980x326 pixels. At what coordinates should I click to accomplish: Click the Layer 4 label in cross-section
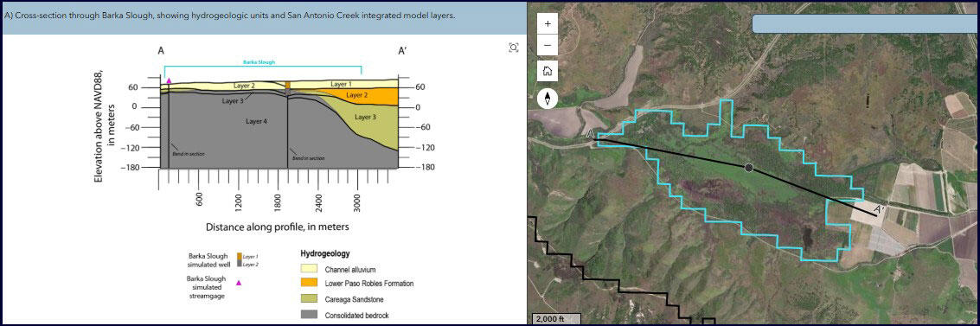(x=257, y=121)
